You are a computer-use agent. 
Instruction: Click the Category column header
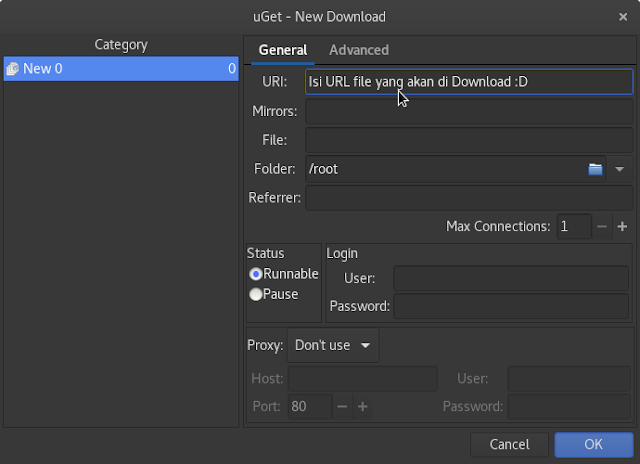click(x=121, y=44)
